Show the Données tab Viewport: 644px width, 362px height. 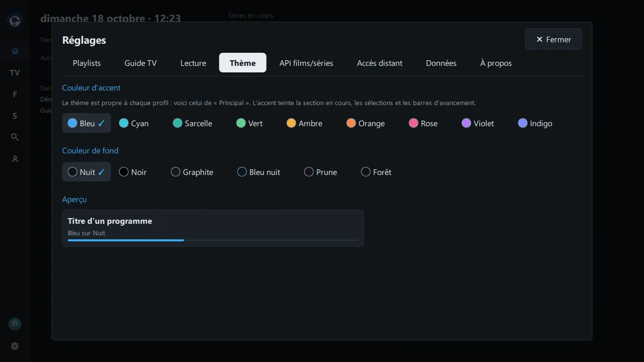(441, 63)
